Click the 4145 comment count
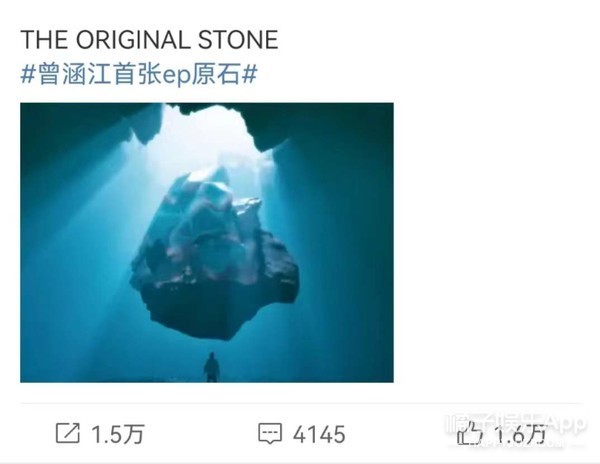 tap(319, 435)
